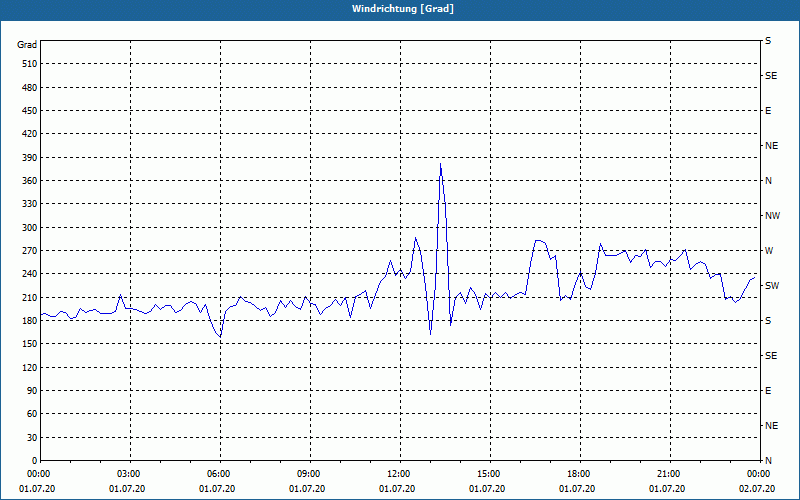This screenshot has height=500, width=800.
Task: Select the Grad unit label on the left axis
Action: 27,45
